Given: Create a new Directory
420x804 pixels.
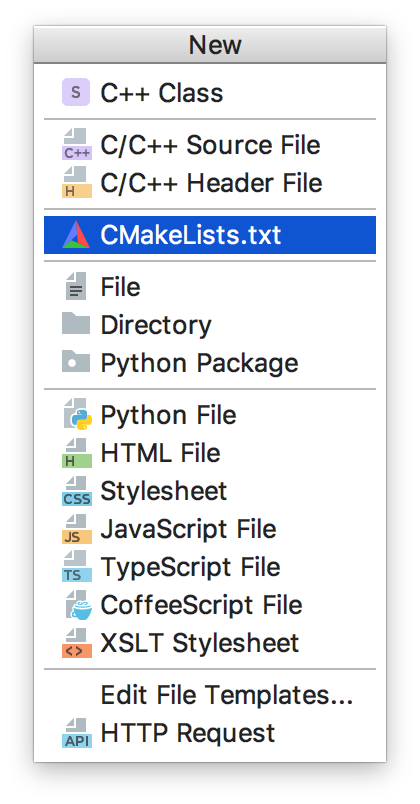Looking at the screenshot, I should click(x=210, y=325).
